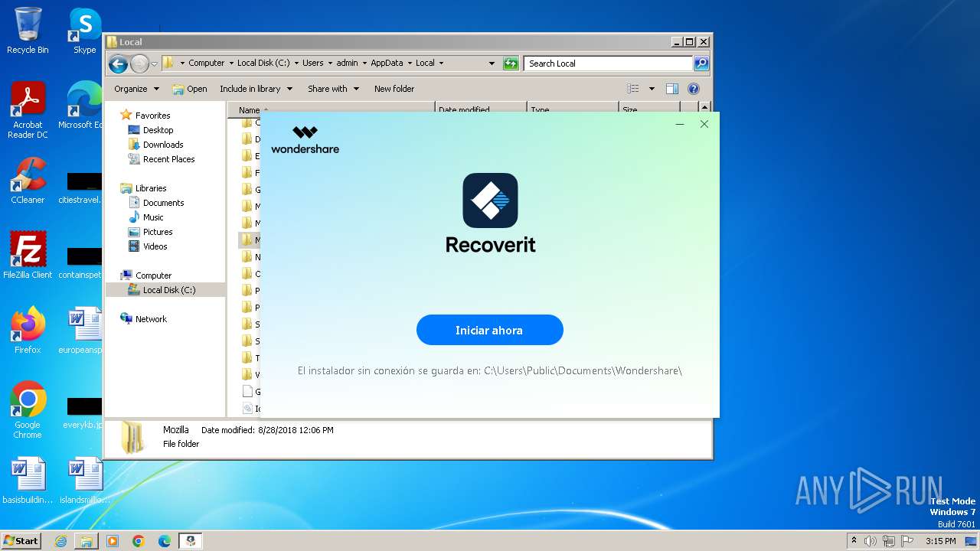The height and width of the screenshot is (551, 980).
Task: Open the Organize menu
Action: 136,89
